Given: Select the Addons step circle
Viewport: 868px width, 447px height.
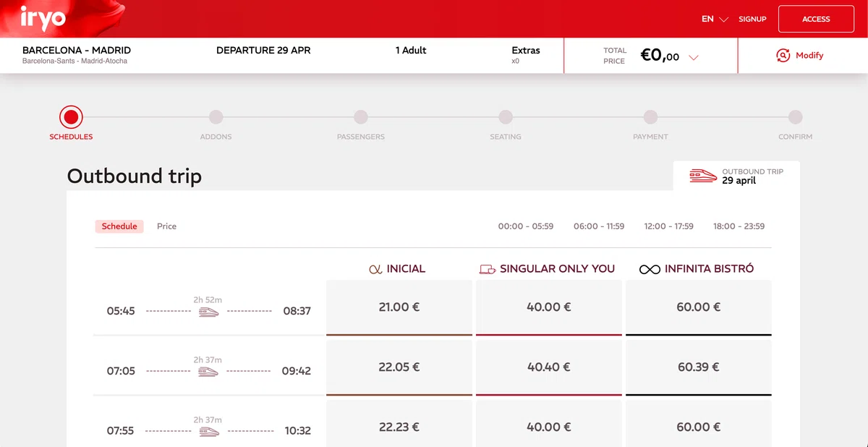Looking at the screenshot, I should coord(216,116).
